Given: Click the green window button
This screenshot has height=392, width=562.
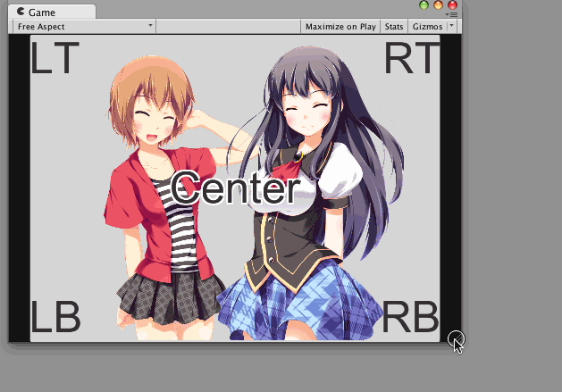Looking at the screenshot, I should (424, 5).
